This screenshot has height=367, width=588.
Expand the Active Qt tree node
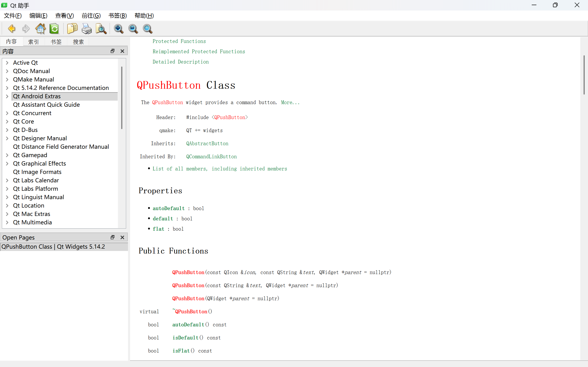7,63
